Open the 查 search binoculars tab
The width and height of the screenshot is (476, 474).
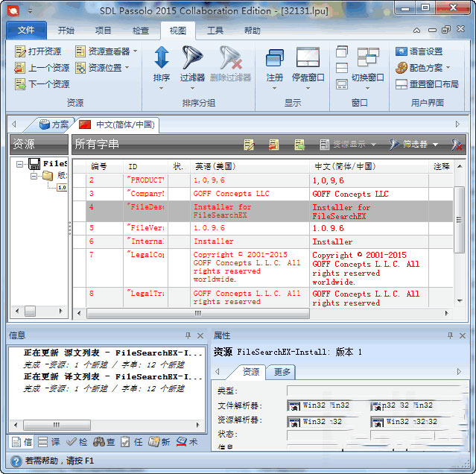click(x=104, y=442)
